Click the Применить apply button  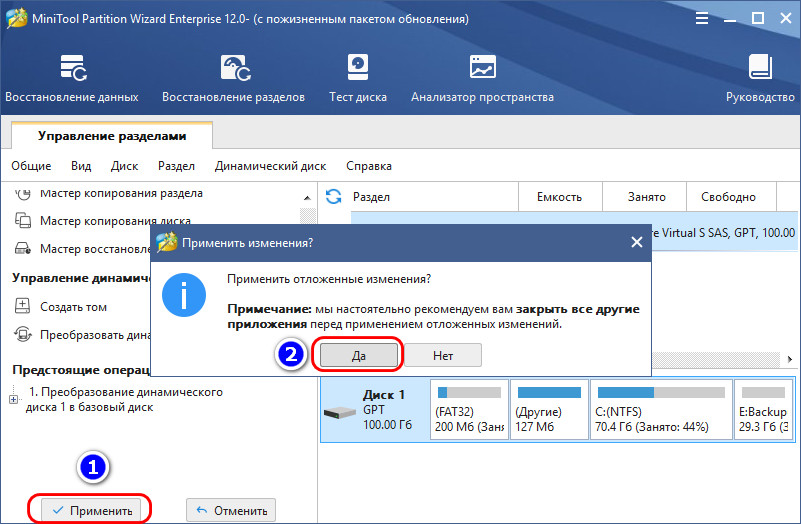pos(91,510)
